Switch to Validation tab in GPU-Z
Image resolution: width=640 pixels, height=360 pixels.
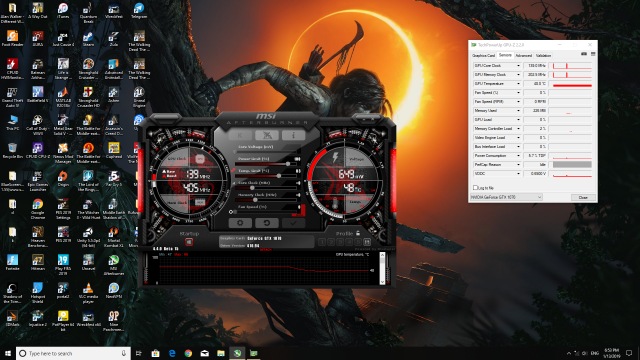tap(543, 55)
